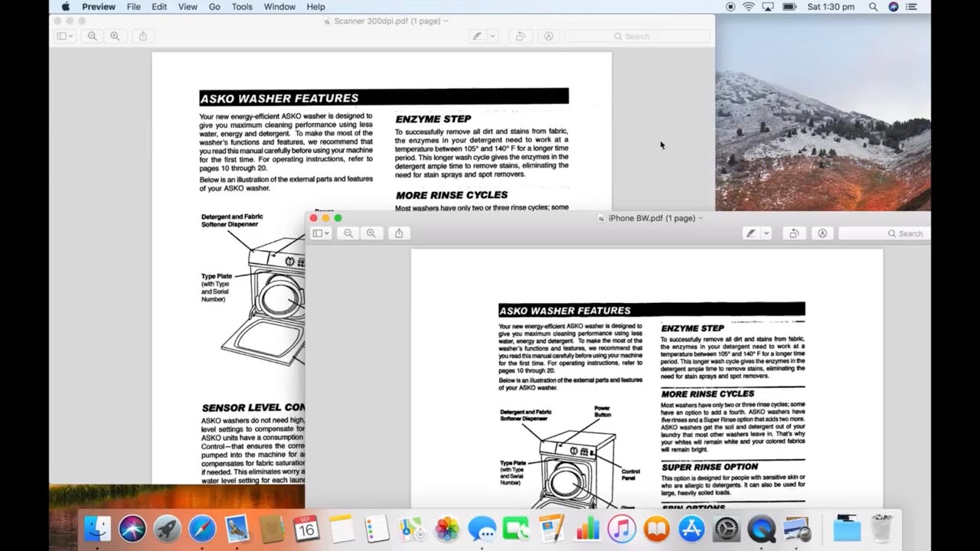Viewport: 980px width, 551px height.
Task: Open Pages from the Dock
Action: (551, 529)
